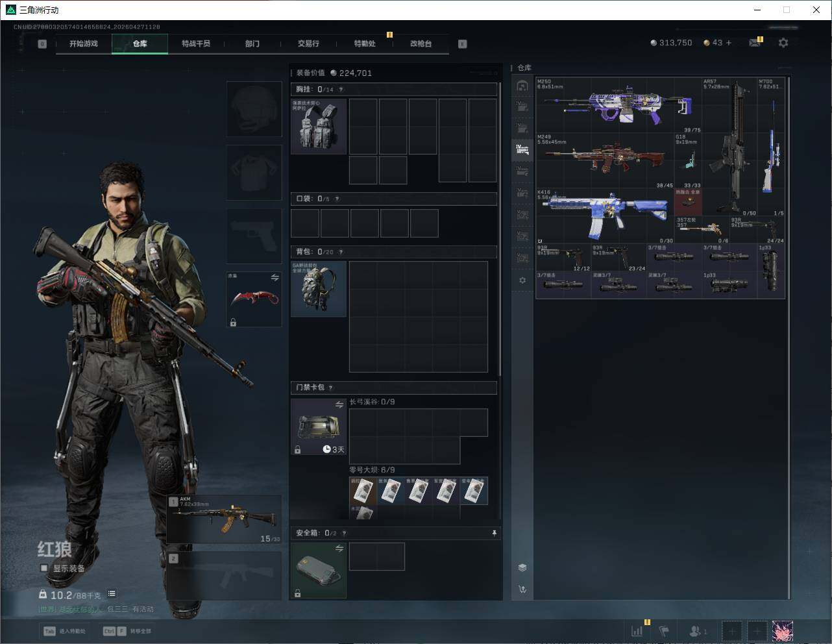Click the first empty squad plus slot
Image resolution: width=832 pixels, height=644 pixels.
click(731, 630)
